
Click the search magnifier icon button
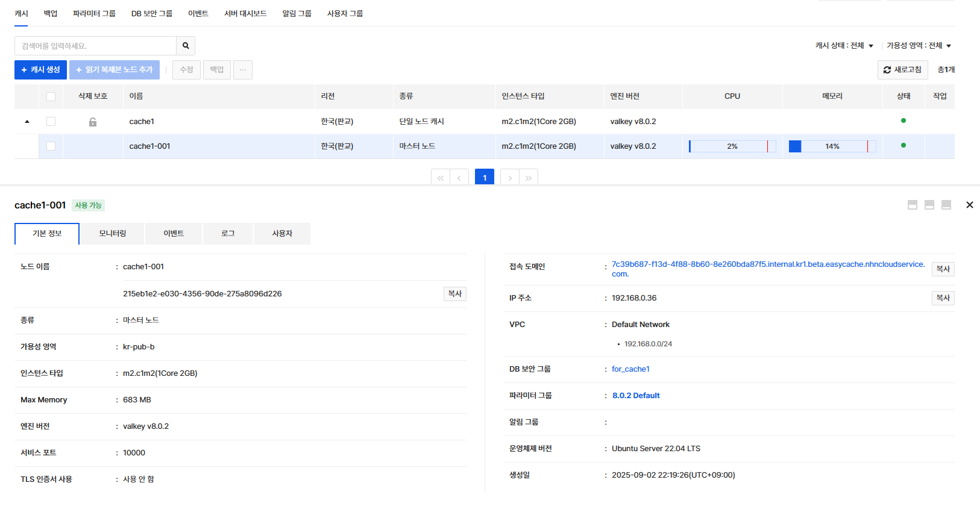pos(186,46)
